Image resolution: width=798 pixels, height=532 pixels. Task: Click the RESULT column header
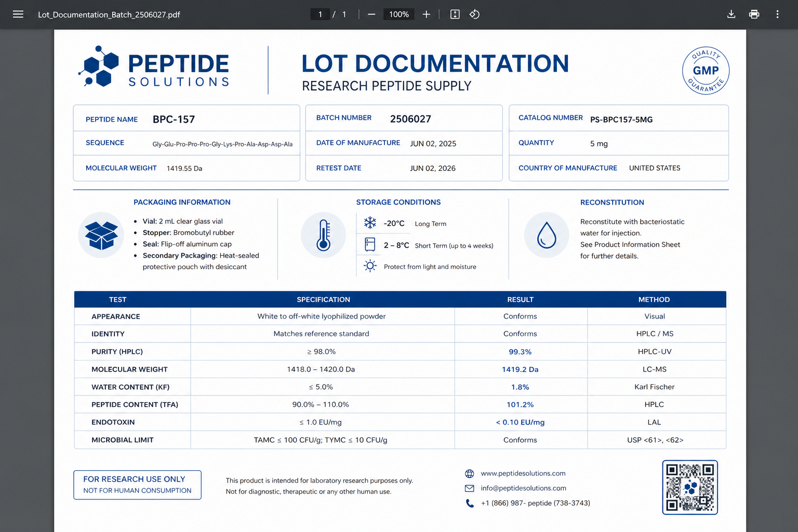pyautogui.click(x=520, y=299)
